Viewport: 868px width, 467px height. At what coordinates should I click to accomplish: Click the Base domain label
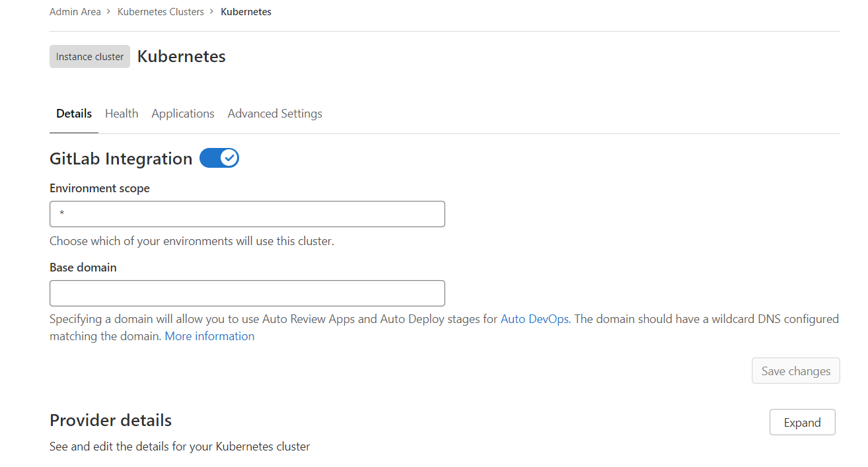[83, 268]
